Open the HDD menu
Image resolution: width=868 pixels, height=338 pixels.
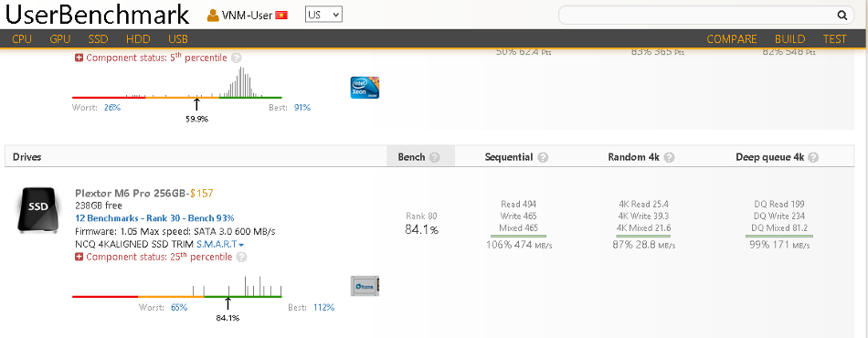(138, 39)
